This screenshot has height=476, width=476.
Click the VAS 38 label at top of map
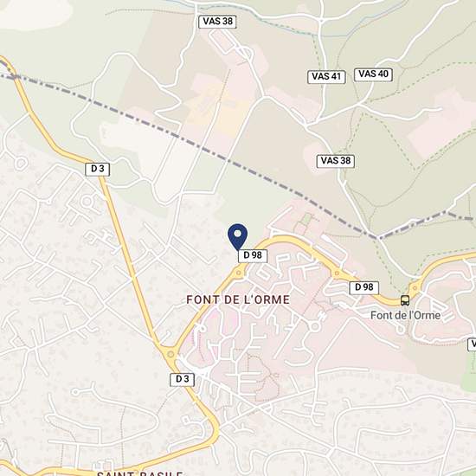[x=217, y=22]
